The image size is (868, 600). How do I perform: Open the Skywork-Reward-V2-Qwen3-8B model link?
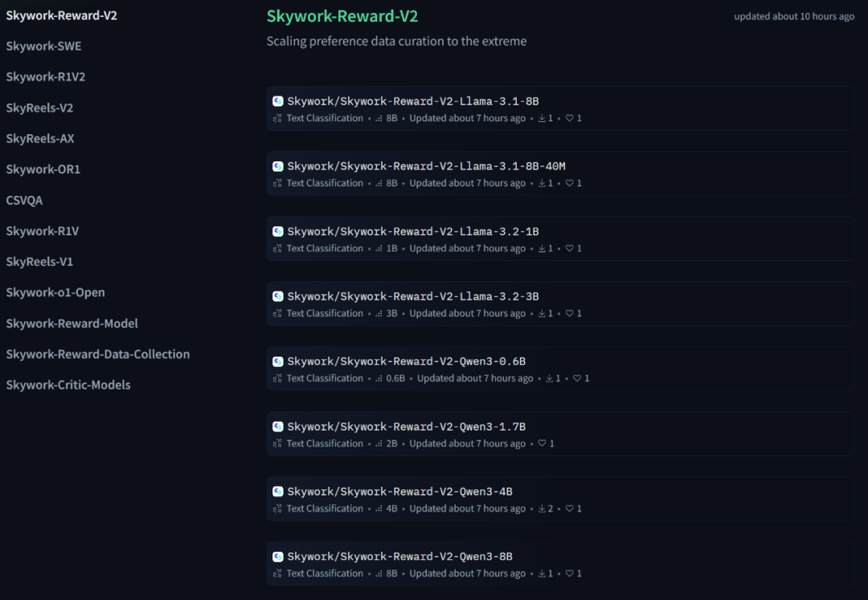(x=399, y=557)
